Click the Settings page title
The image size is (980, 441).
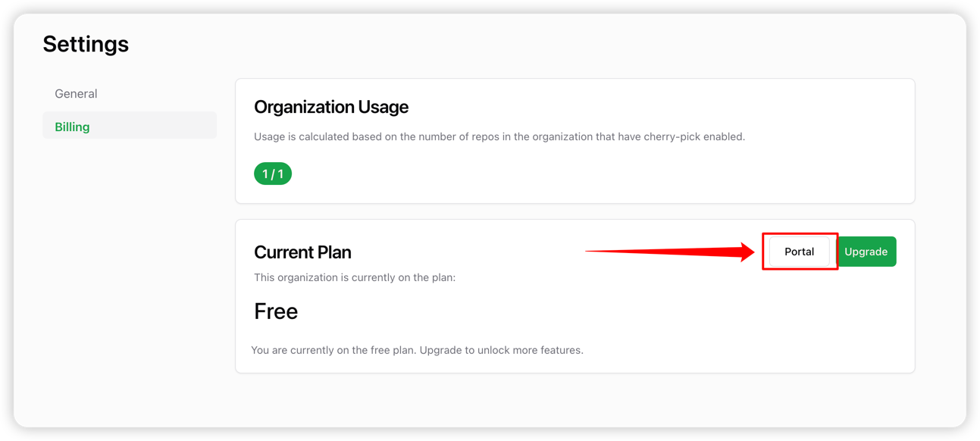[x=86, y=44]
